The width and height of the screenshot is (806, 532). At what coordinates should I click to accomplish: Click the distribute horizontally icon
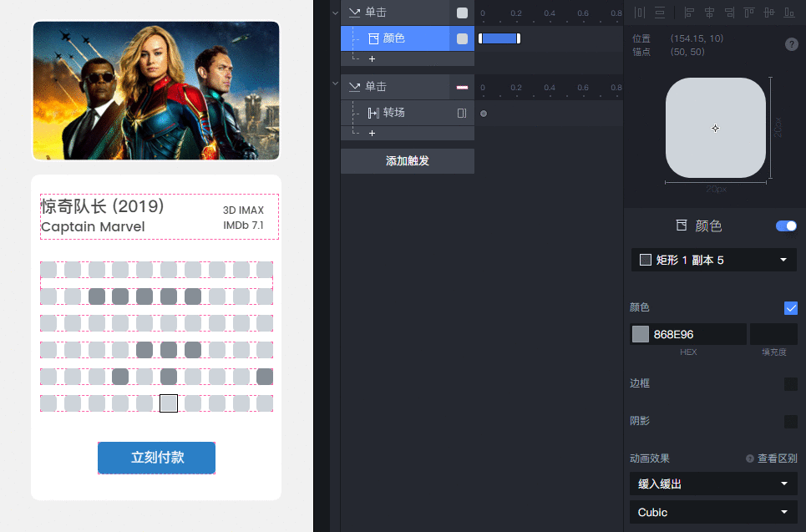[x=640, y=13]
